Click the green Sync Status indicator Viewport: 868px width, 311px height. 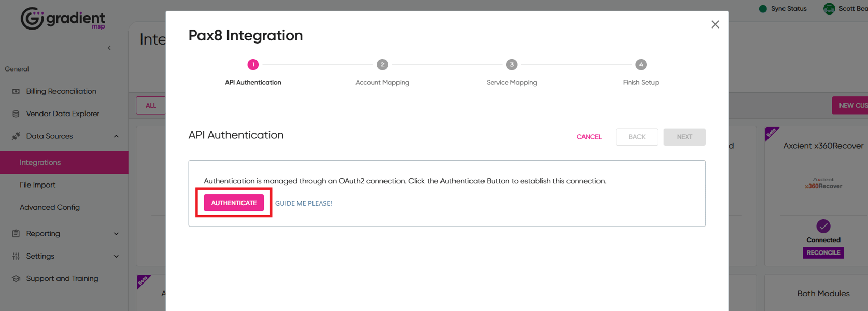[763, 9]
